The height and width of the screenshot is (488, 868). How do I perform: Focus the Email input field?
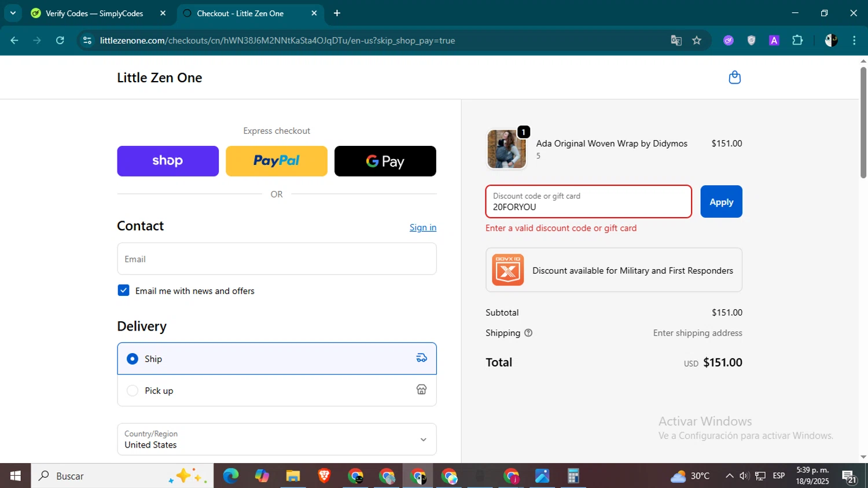point(277,259)
